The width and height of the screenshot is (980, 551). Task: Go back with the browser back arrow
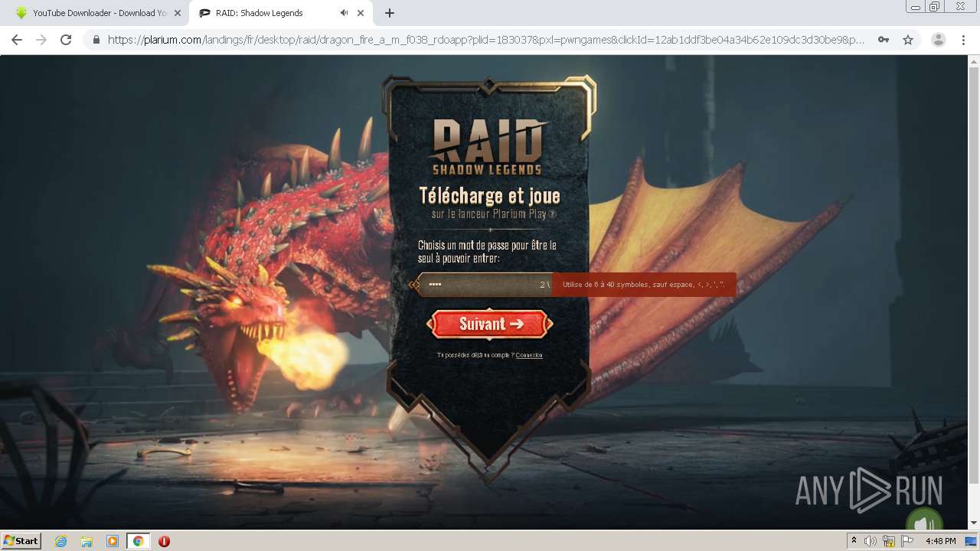point(17,40)
